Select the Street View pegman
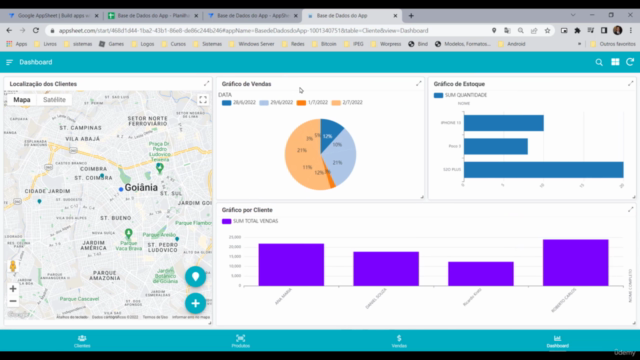Screen dimensions: 640x360 pos(13,266)
